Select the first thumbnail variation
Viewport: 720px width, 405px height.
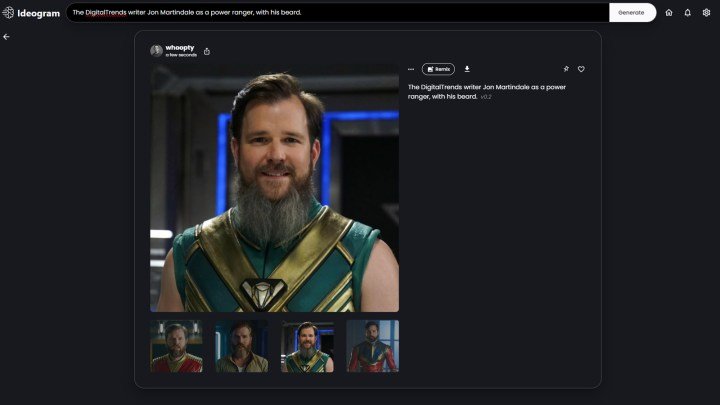click(176, 346)
